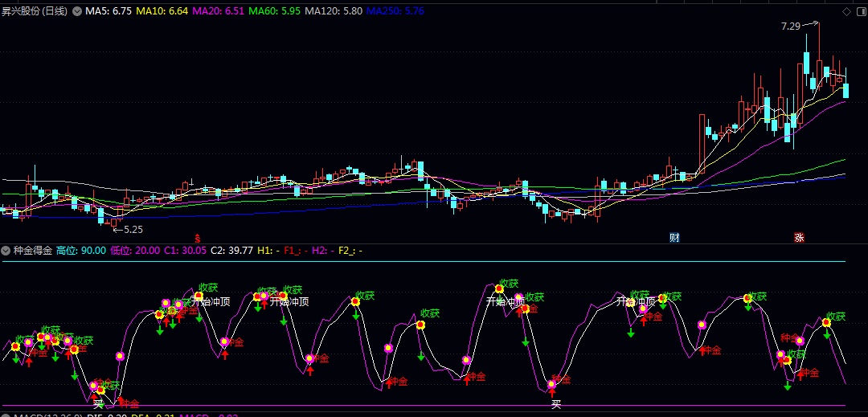Click the red 涨 marker icon
The image size is (868, 417).
tap(799, 238)
